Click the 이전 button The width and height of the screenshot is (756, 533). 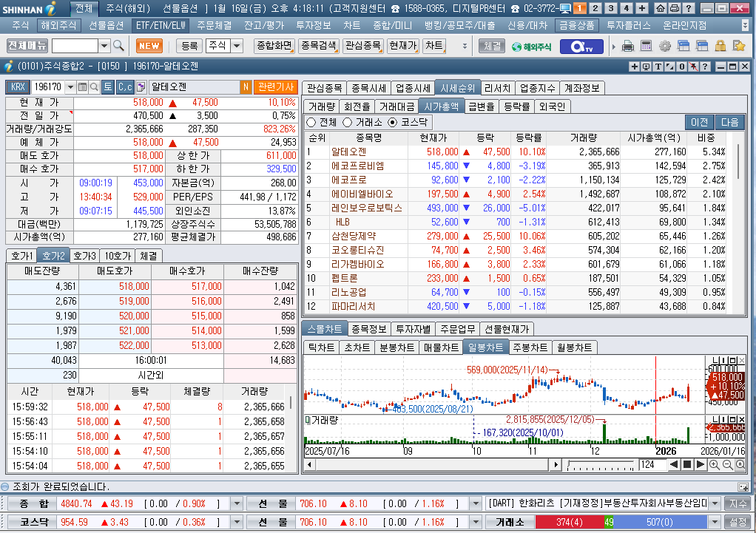point(700,123)
